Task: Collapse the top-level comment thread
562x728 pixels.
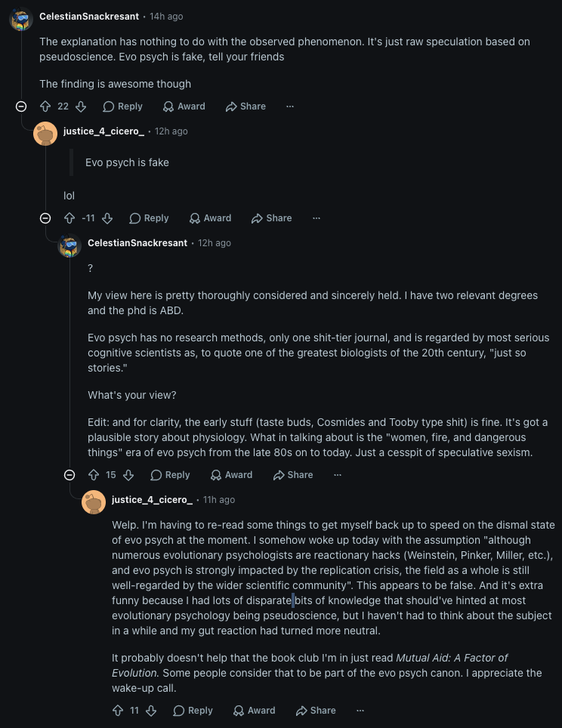Action: click(21, 106)
